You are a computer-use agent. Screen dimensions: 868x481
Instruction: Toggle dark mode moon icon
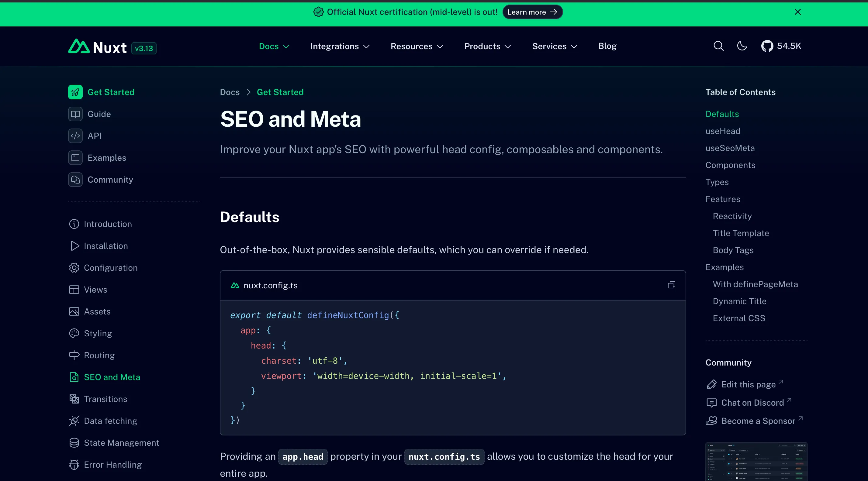click(x=742, y=46)
